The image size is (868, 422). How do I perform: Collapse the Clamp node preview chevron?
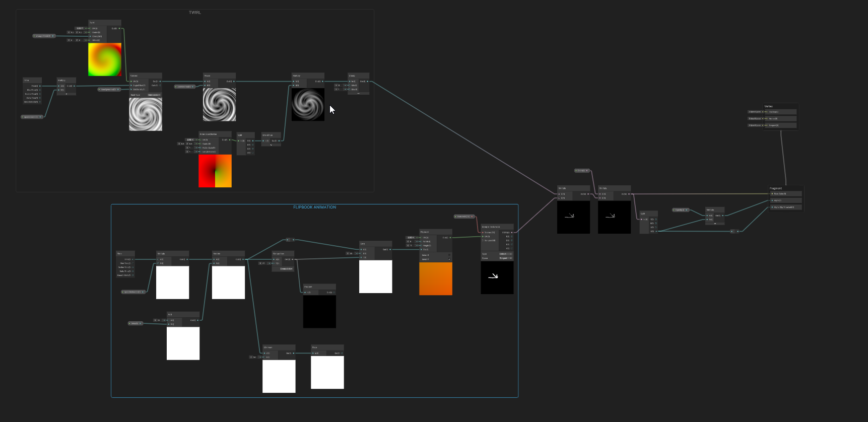(x=358, y=93)
